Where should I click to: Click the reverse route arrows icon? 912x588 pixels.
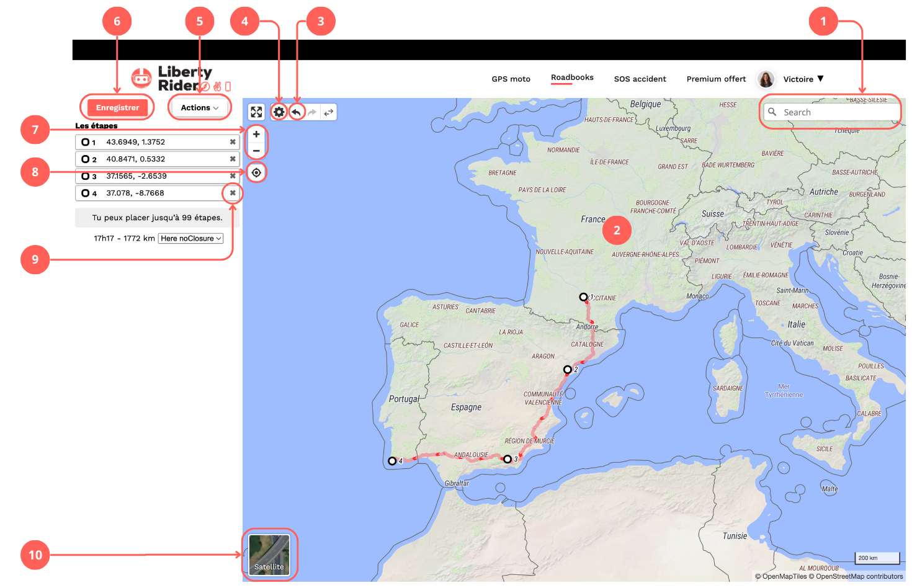click(x=329, y=112)
